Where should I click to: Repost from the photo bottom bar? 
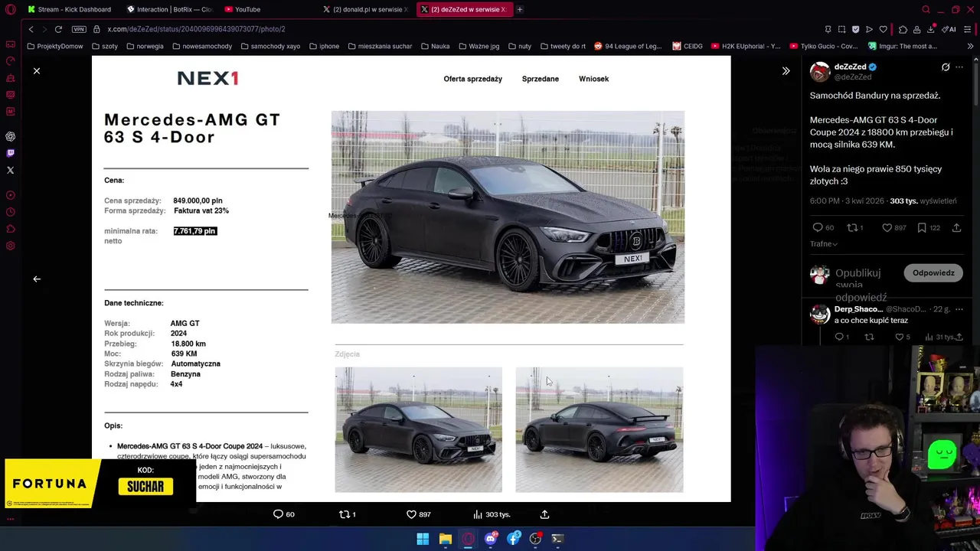[x=347, y=514]
